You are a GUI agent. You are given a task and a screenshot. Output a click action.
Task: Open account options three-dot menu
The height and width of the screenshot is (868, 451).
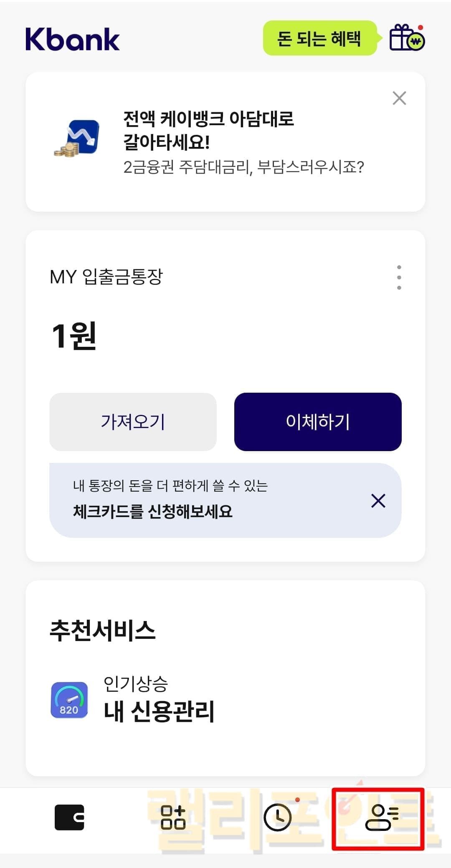[x=399, y=277]
